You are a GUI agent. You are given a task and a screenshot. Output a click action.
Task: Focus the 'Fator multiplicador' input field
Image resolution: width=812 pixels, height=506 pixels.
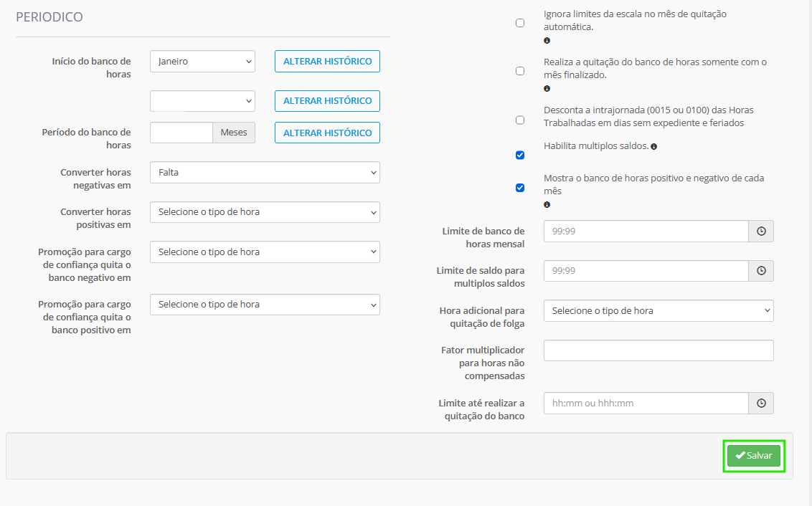coord(658,350)
